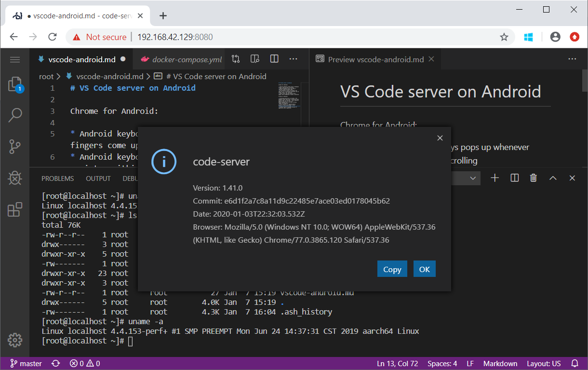Open the Extensions view
This screenshot has width=588, height=370.
(15, 209)
